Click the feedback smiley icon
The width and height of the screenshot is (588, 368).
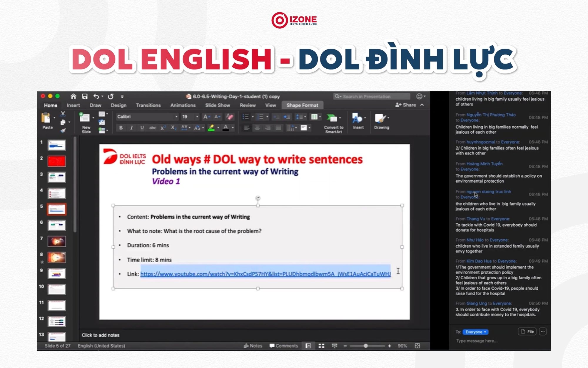[x=419, y=96]
